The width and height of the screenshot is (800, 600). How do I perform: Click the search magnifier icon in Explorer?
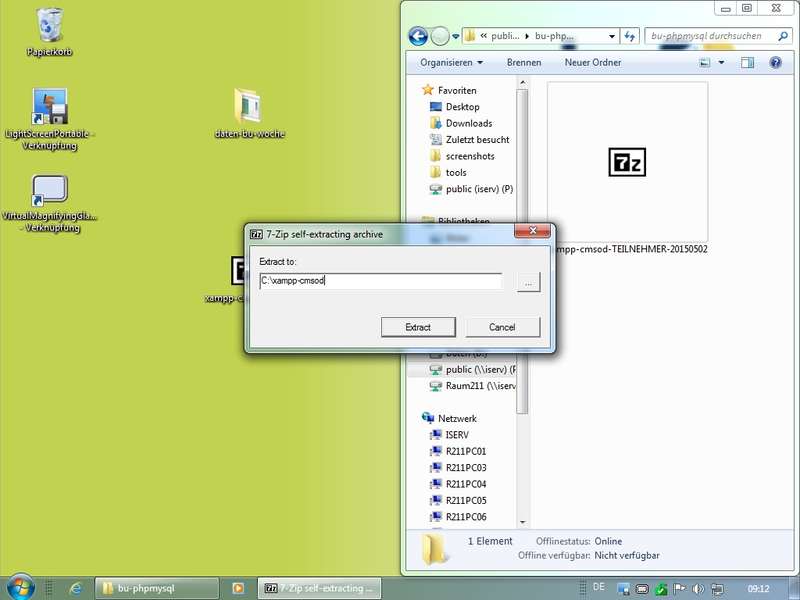click(783, 36)
